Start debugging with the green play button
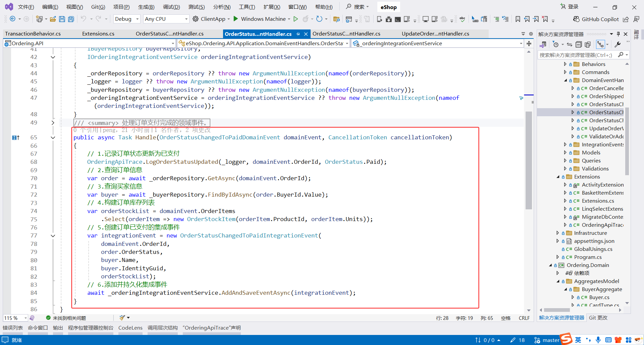The image size is (644, 345). (x=236, y=19)
